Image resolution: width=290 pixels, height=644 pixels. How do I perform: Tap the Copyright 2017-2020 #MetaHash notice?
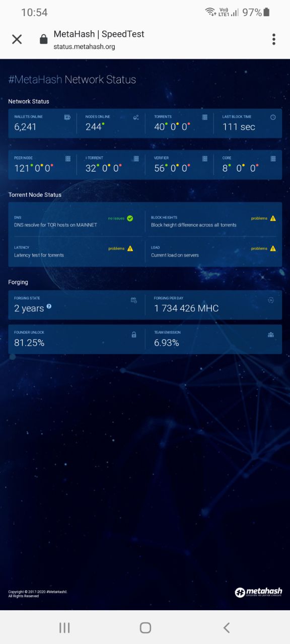[38, 594]
